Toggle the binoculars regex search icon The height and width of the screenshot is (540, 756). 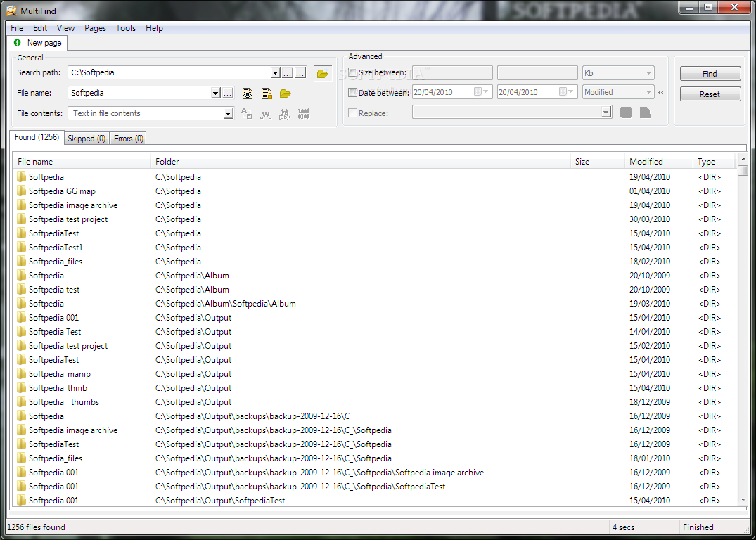coord(284,114)
